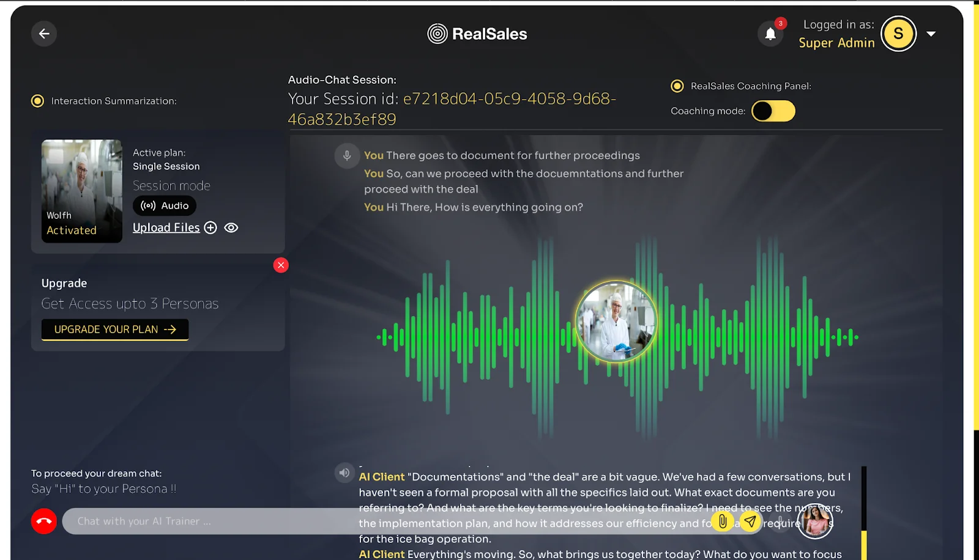Click the speaker icon near AI Client
This screenshot has width=979, height=560.
pyautogui.click(x=344, y=473)
